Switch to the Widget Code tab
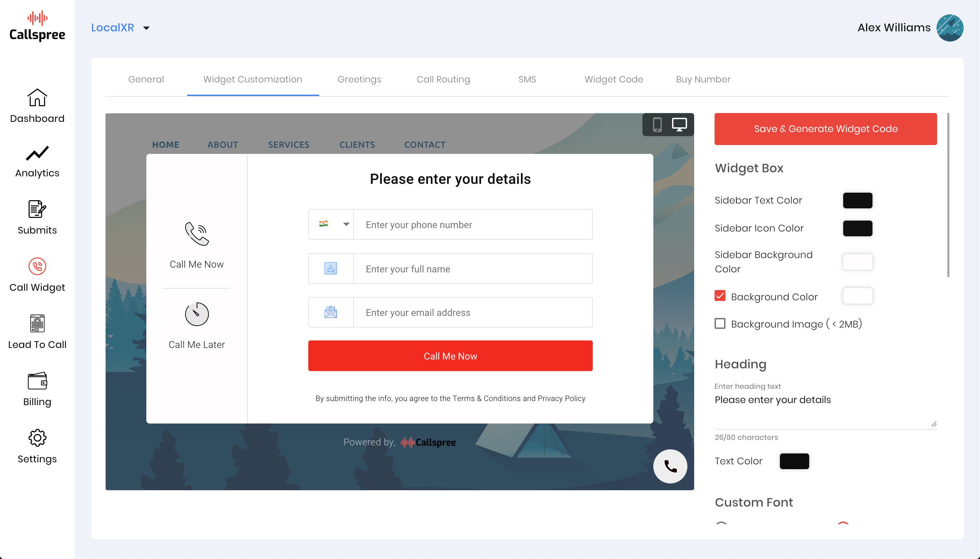980x559 pixels. tap(614, 79)
